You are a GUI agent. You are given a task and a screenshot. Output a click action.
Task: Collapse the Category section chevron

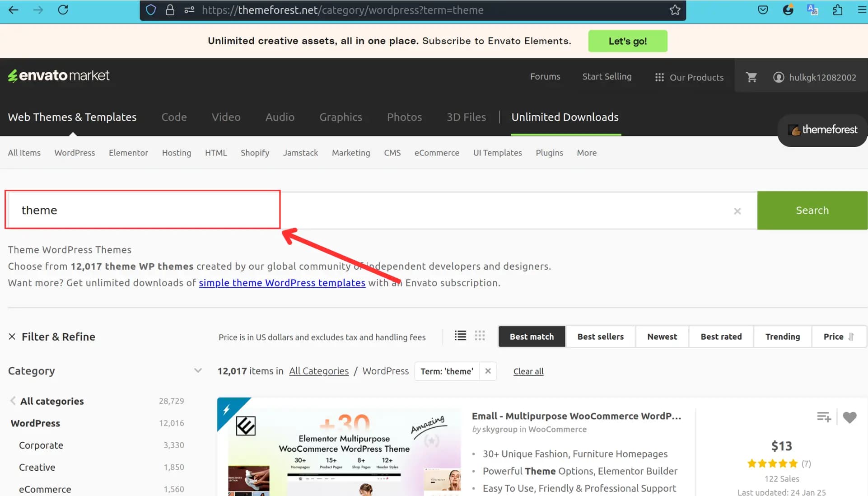tap(198, 371)
